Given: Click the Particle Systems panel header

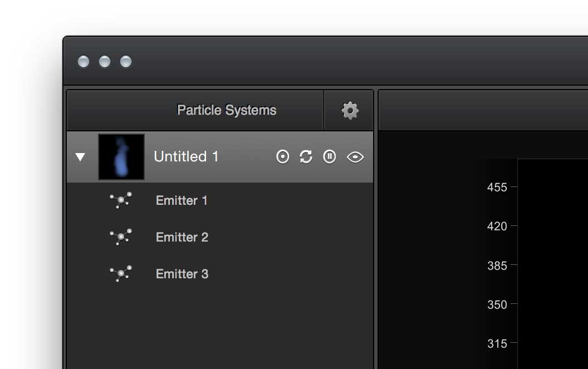Looking at the screenshot, I should coord(227,110).
